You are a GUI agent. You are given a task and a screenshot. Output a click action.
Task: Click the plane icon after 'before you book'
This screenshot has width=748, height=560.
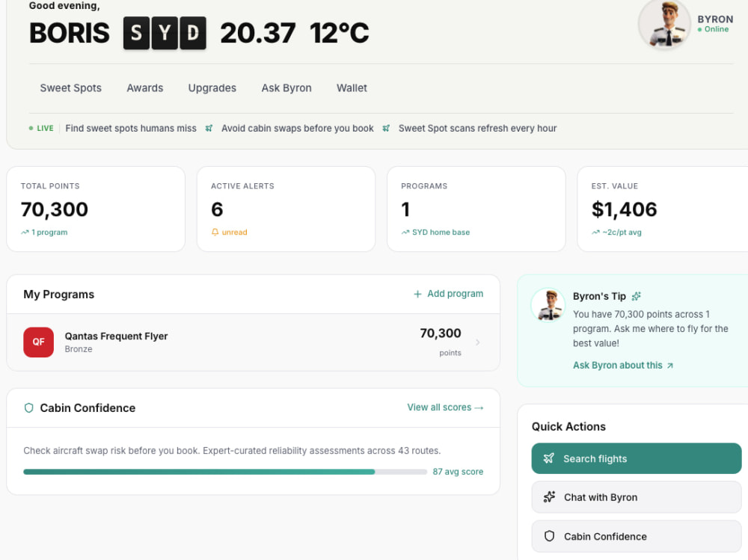[x=386, y=129]
